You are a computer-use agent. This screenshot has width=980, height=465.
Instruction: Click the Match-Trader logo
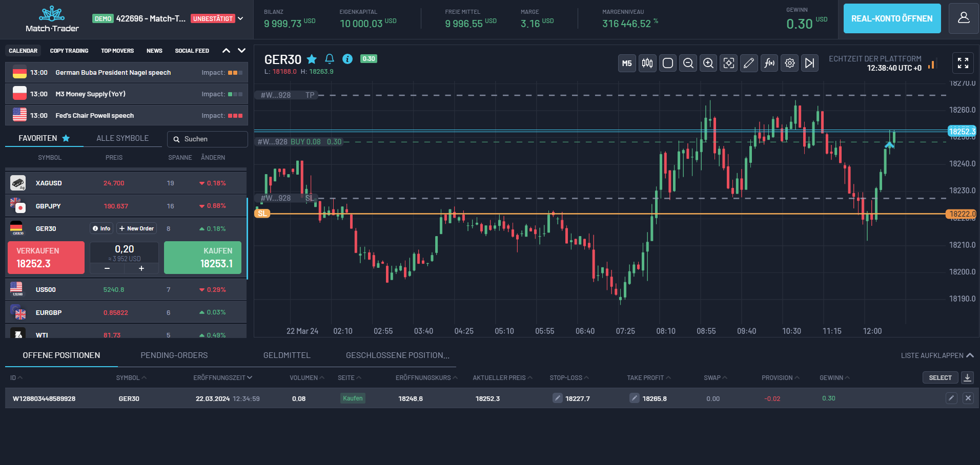52,19
